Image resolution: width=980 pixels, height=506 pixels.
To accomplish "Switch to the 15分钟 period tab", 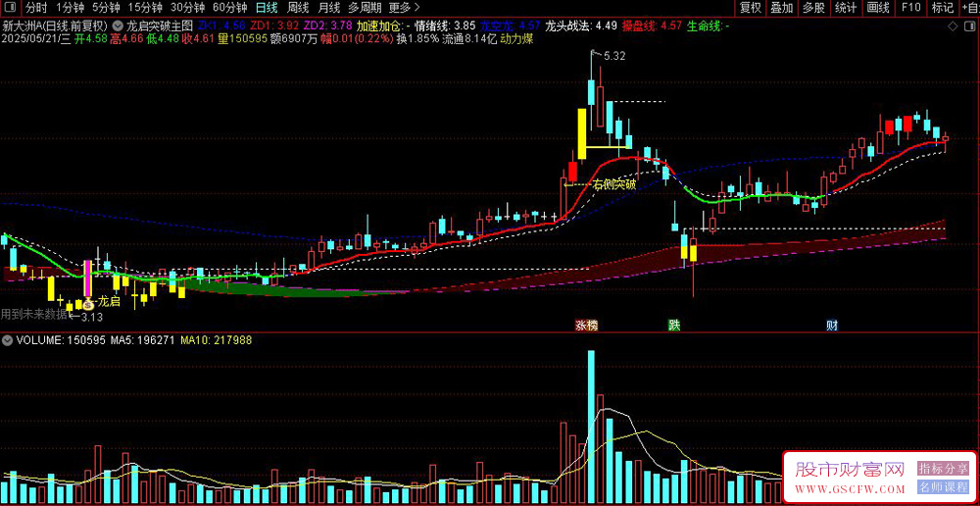I will click(x=146, y=8).
